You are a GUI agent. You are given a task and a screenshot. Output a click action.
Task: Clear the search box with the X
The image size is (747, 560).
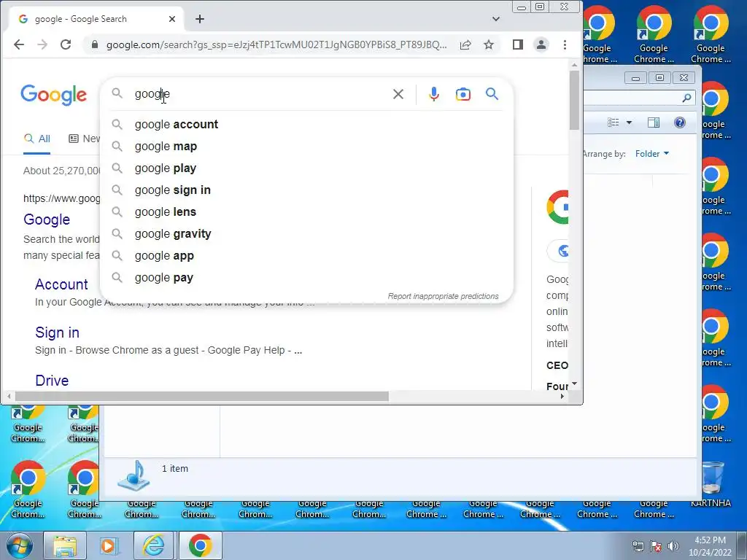tap(398, 94)
